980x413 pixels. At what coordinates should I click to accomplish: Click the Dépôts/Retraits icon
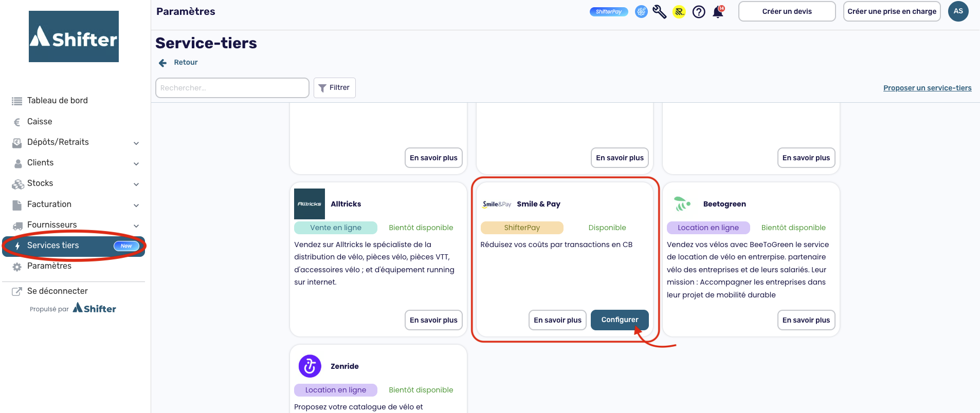click(17, 143)
